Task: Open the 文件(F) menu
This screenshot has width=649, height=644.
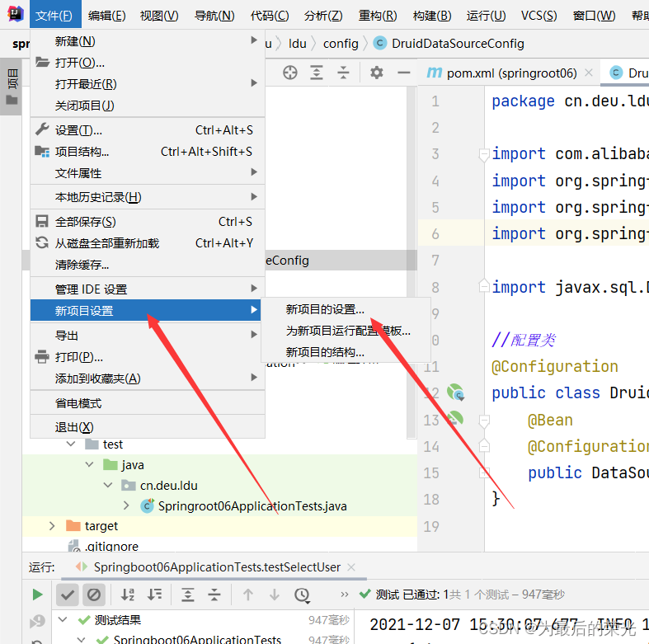Action: point(54,16)
